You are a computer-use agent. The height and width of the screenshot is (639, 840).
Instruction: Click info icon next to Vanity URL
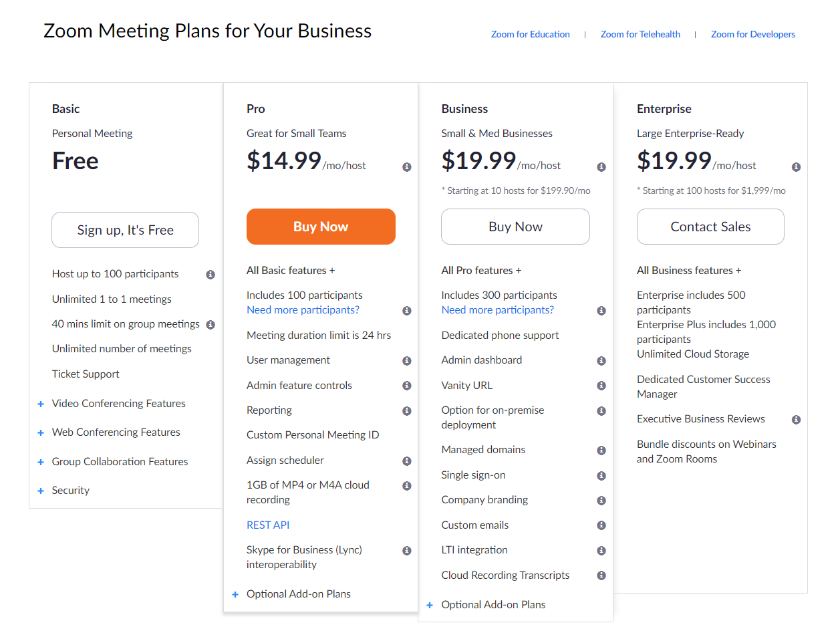click(601, 386)
